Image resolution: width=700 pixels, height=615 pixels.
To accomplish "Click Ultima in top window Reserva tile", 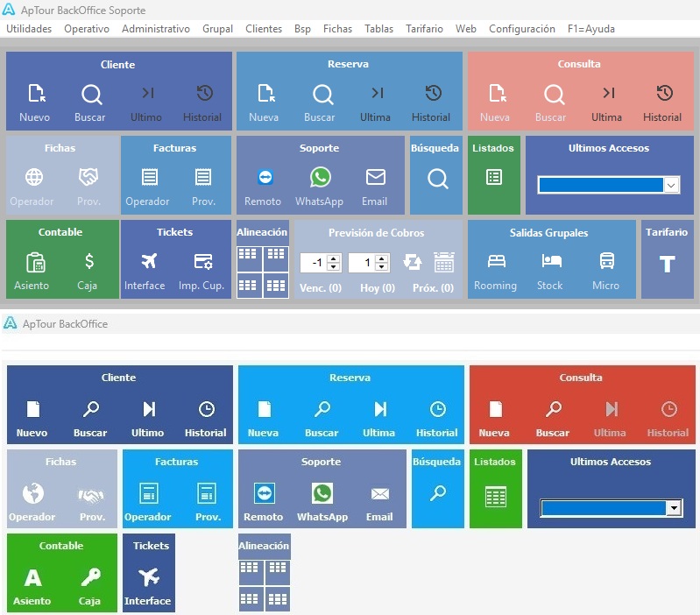I will pyautogui.click(x=376, y=103).
